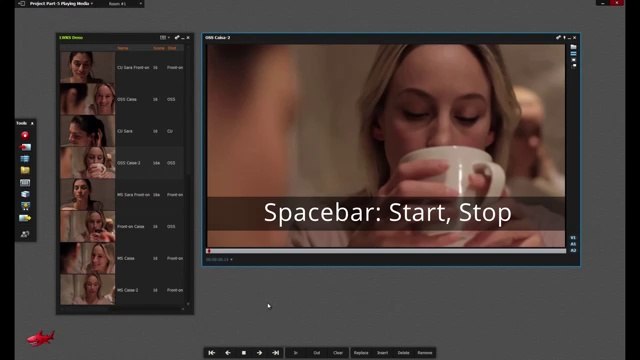This screenshot has height=360, width=640.
Task: Click the 'CU Sara' clip name text
Action: click(125, 131)
